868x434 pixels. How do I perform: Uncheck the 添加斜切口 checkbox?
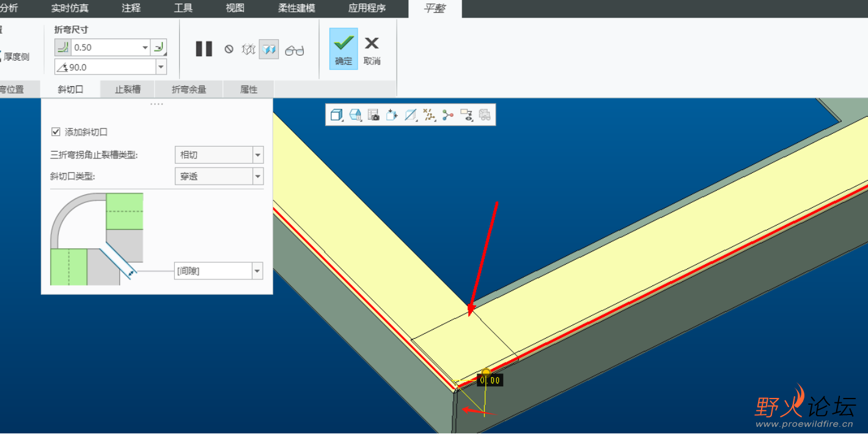click(x=56, y=132)
